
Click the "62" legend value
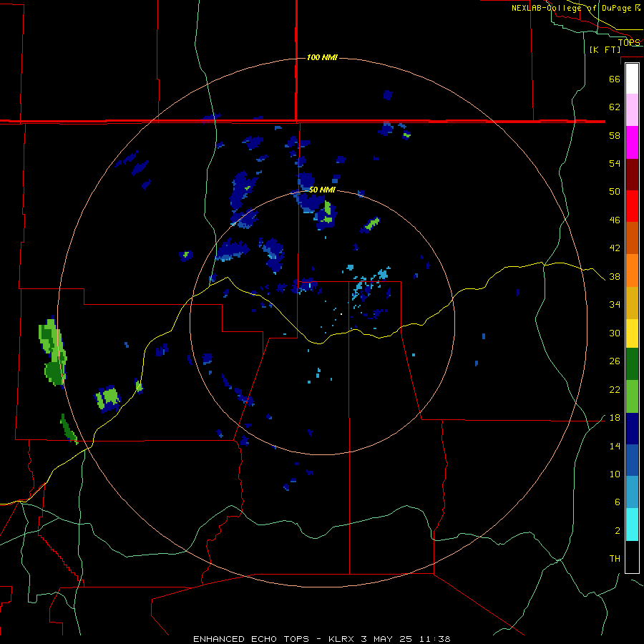click(615, 107)
